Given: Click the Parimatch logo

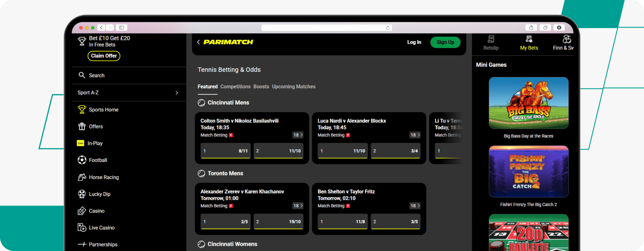Looking at the screenshot, I should (x=228, y=42).
